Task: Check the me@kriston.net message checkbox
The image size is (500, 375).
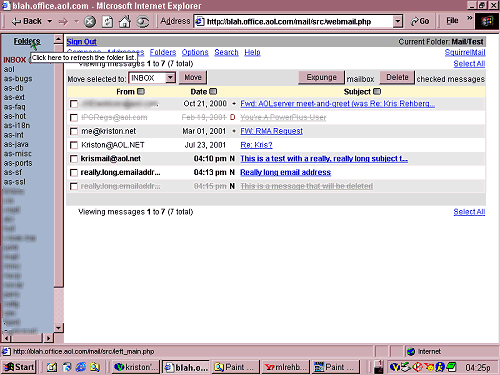Action: tap(74, 131)
